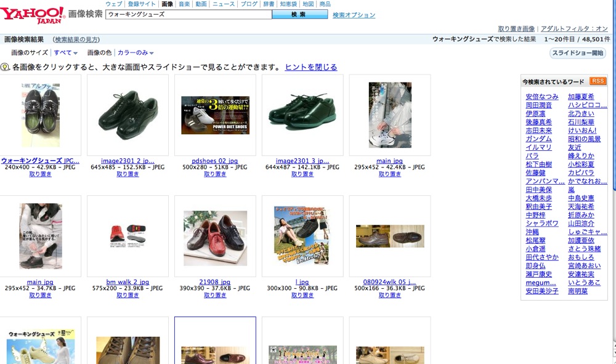Click the trending word 宮崎あおい

(584, 265)
